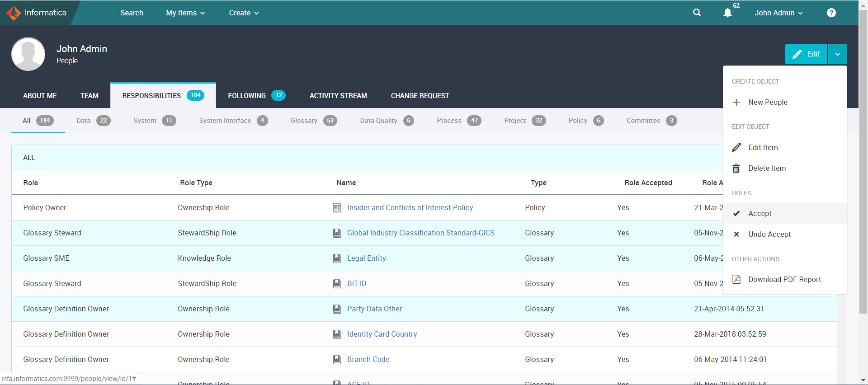
Task: Filter responsibilities by Data Quality
Action: [387, 121]
